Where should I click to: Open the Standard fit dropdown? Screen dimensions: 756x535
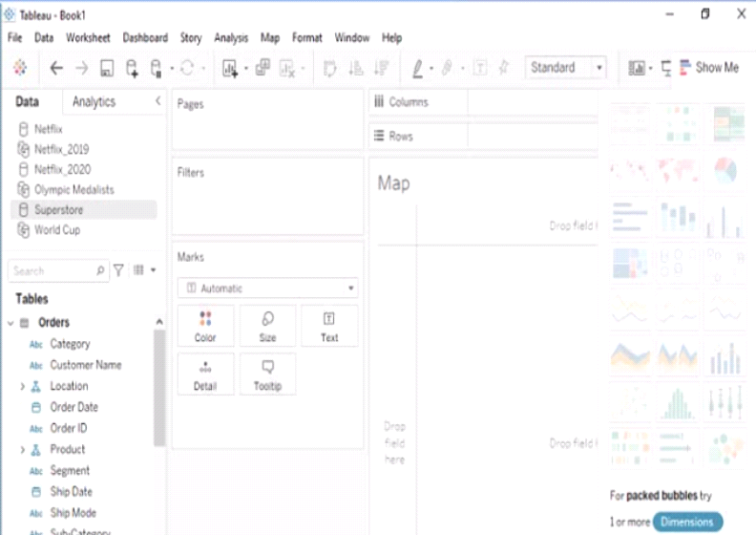coord(565,68)
